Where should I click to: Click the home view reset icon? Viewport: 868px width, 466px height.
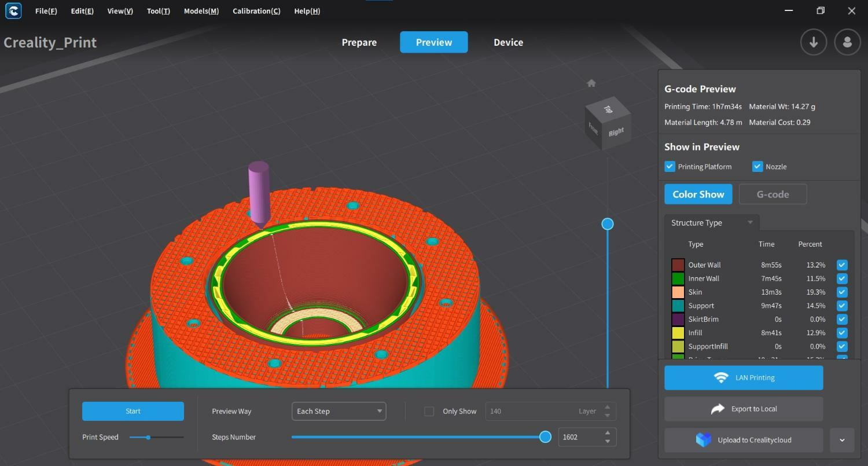click(x=591, y=83)
